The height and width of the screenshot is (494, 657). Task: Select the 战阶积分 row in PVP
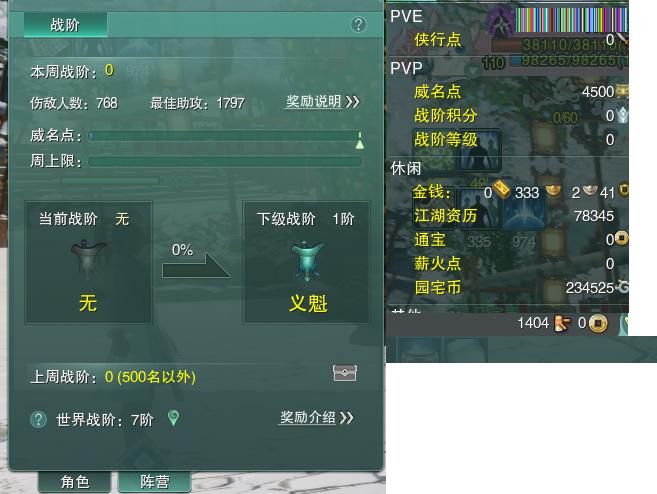click(x=507, y=115)
